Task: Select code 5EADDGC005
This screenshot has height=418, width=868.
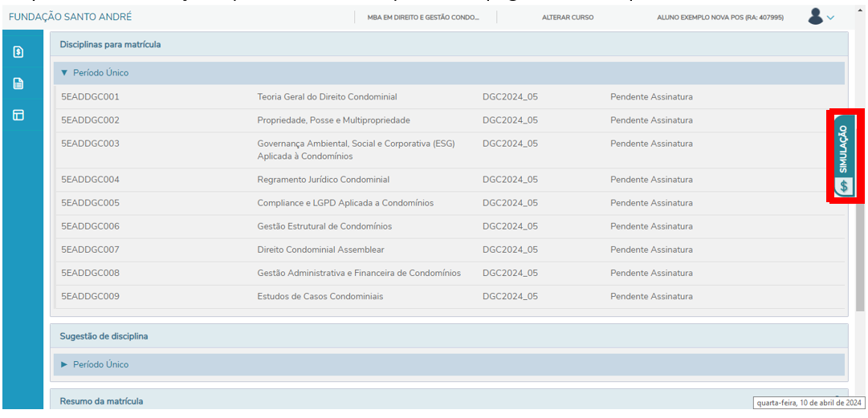Action: (90, 203)
